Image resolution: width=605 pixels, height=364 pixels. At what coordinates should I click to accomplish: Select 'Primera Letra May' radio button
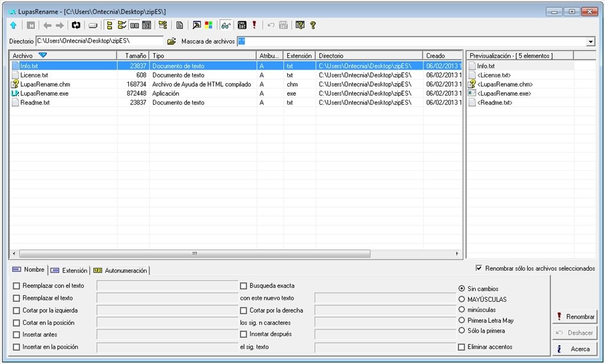[461, 320]
